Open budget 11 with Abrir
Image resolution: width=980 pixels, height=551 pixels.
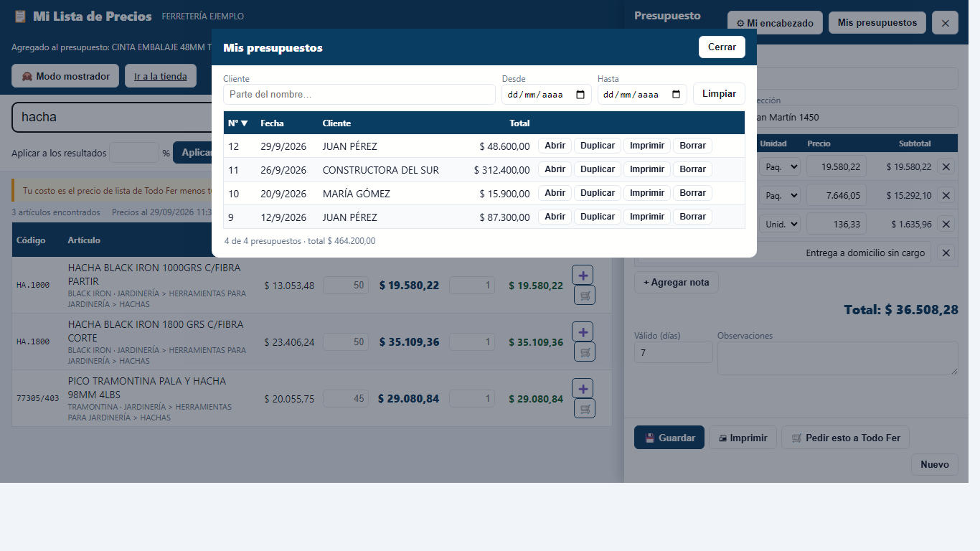point(555,169)
